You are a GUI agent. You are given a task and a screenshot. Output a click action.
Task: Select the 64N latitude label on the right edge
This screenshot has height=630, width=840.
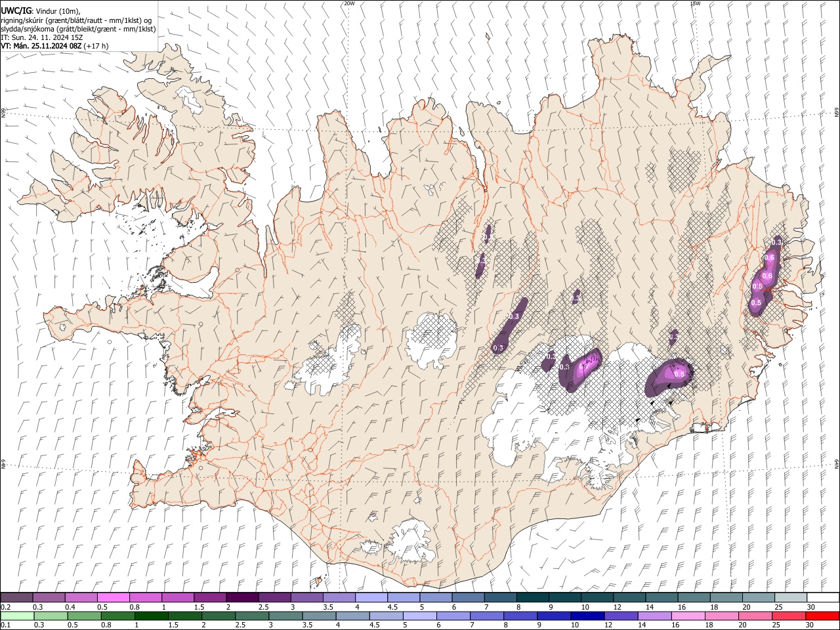click(837, 463)
